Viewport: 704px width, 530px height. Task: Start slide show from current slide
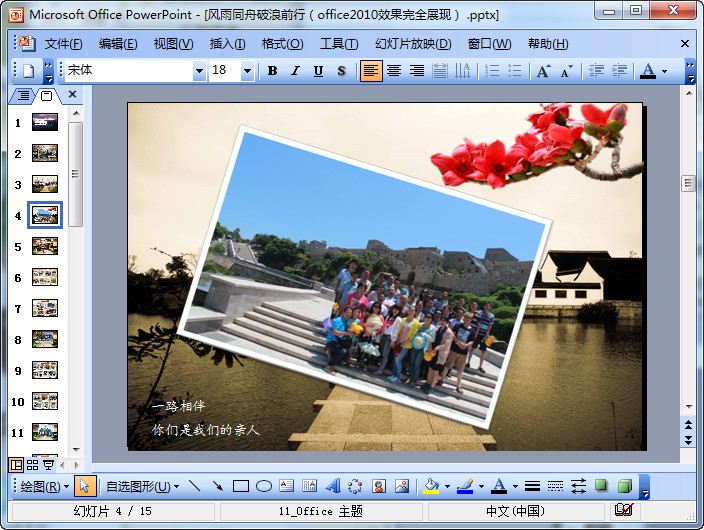point(48,465)
